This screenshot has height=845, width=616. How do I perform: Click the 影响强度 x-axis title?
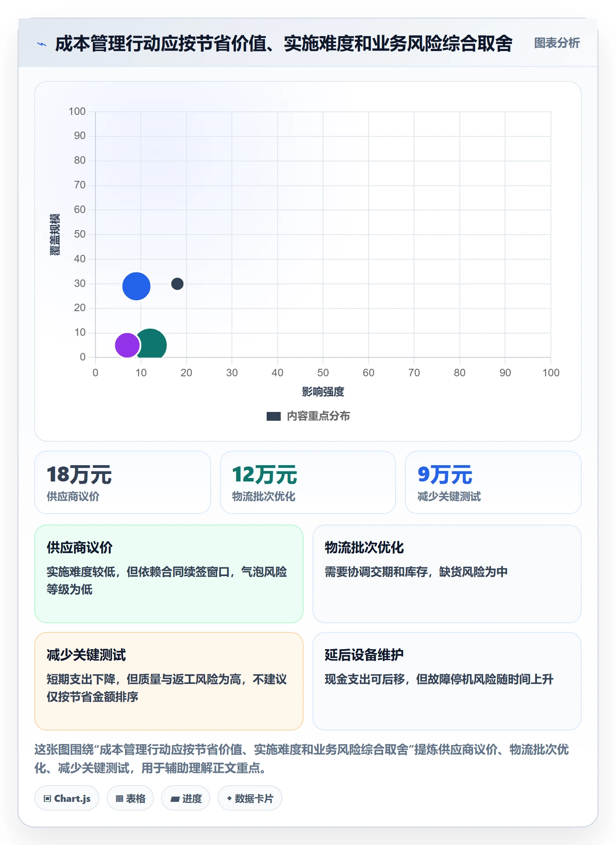point(323,392)
